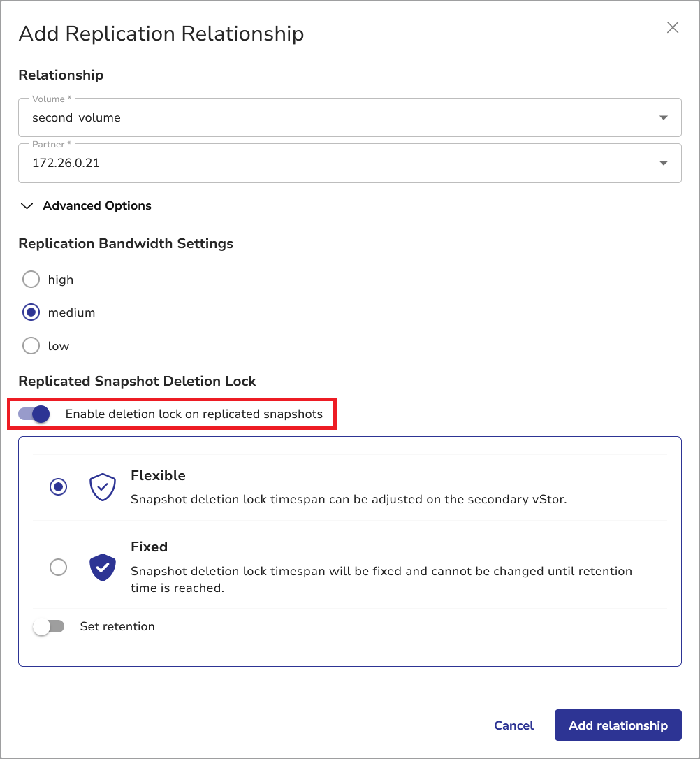
Task: Collapse the Advanced Options chevron
Action: (x=27, y=206)
